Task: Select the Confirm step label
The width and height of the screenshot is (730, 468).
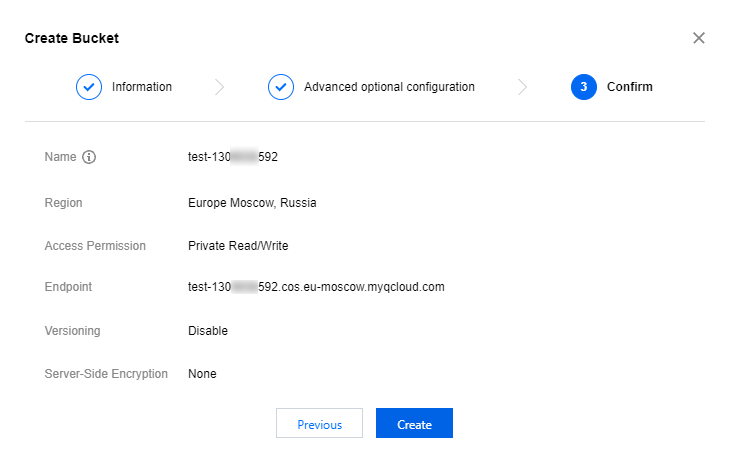Action: 629,87
